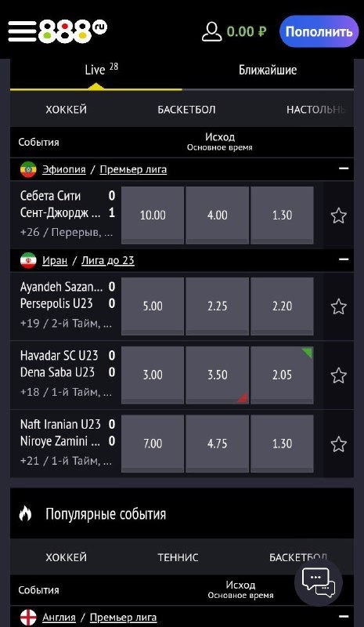Star the Naft Iranian U23 match
Screen dimensions: 364x627
338,444
